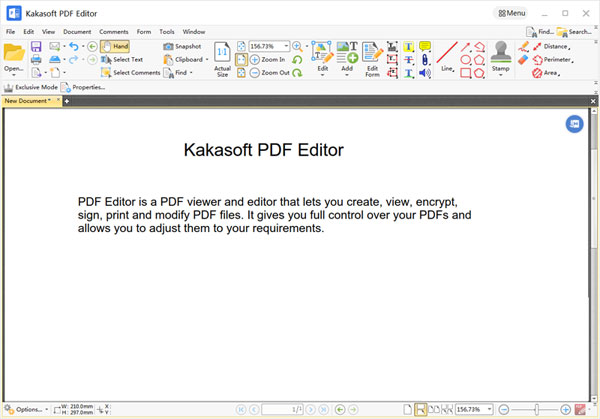This screenshot has width=600, height=419.
Task: Click the Redo arrow icon
Action: (x=74, y=60)
